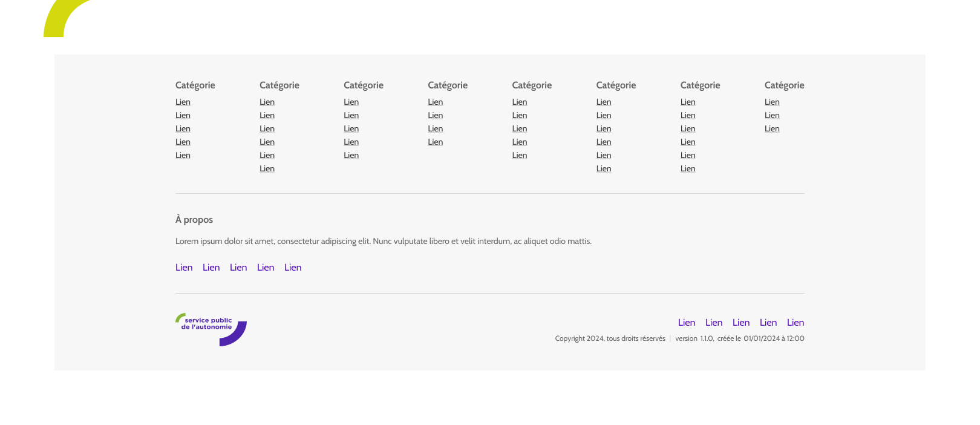
Task: Click the eighth Catégorie column heading
Action: click(784, 85)
